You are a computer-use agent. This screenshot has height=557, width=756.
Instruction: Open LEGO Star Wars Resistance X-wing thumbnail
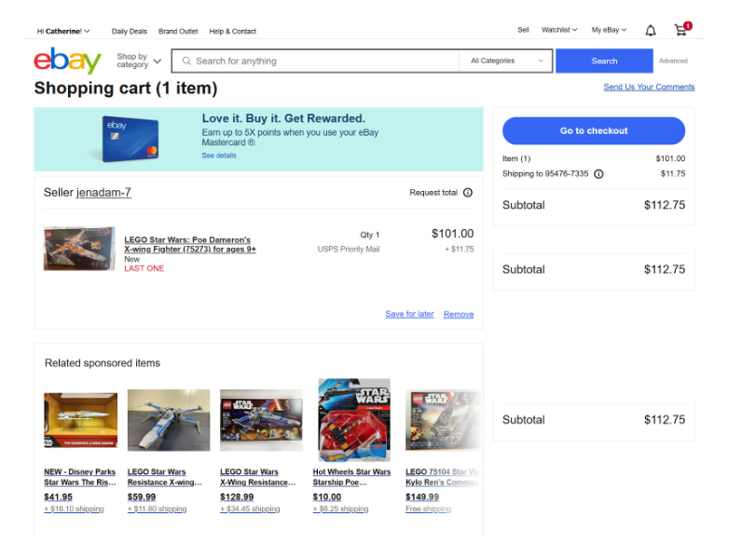pos(169,420)
